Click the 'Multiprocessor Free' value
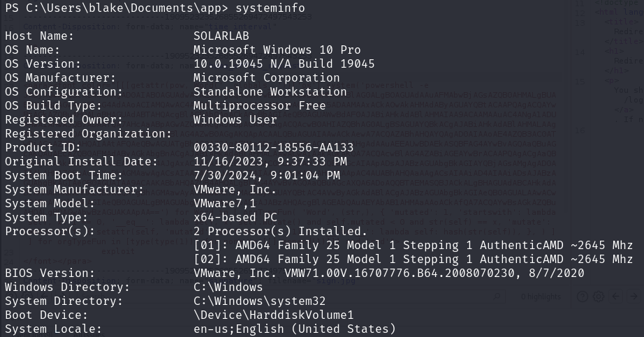The width and height of the screenshot is (644, 337). coord(260,106)
